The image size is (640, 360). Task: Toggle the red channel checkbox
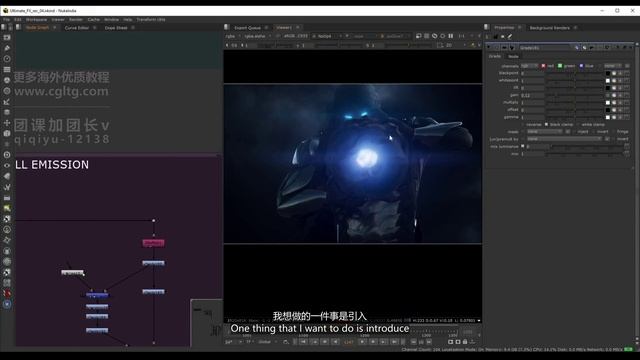[x=543, y=66]
